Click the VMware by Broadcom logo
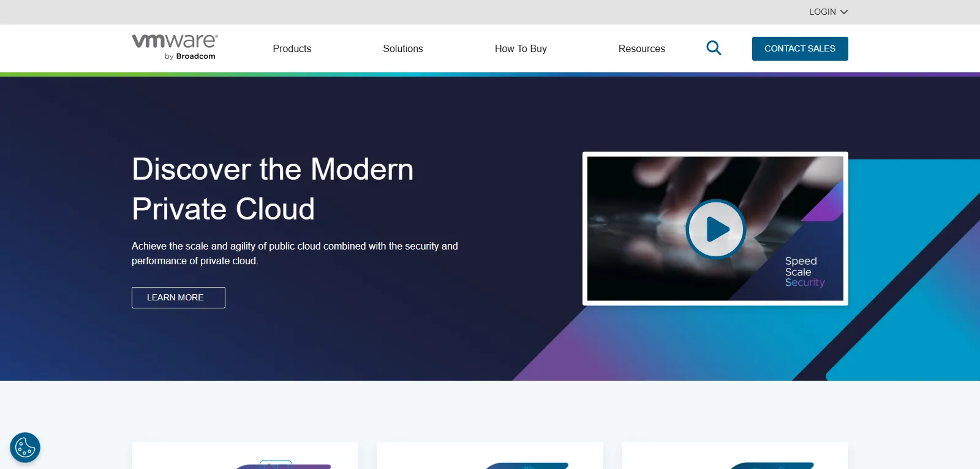 (175, 47)
